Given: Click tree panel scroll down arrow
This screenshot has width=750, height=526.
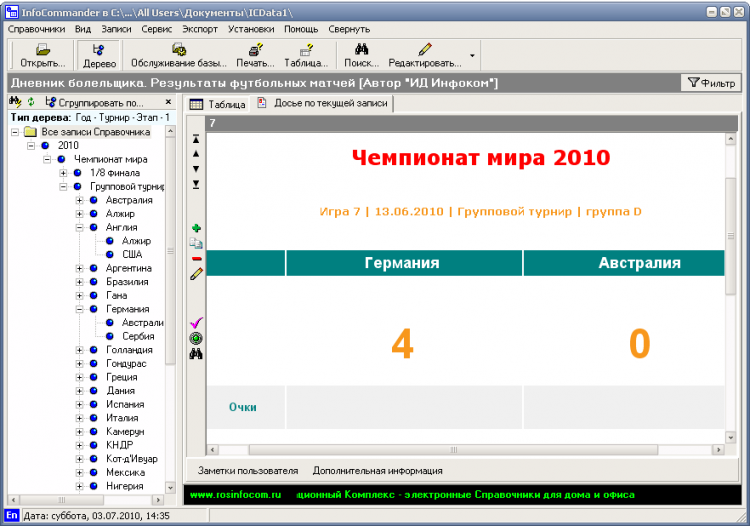Looking at the screenshot, I should pyautogui.click(x=170, y=487).
